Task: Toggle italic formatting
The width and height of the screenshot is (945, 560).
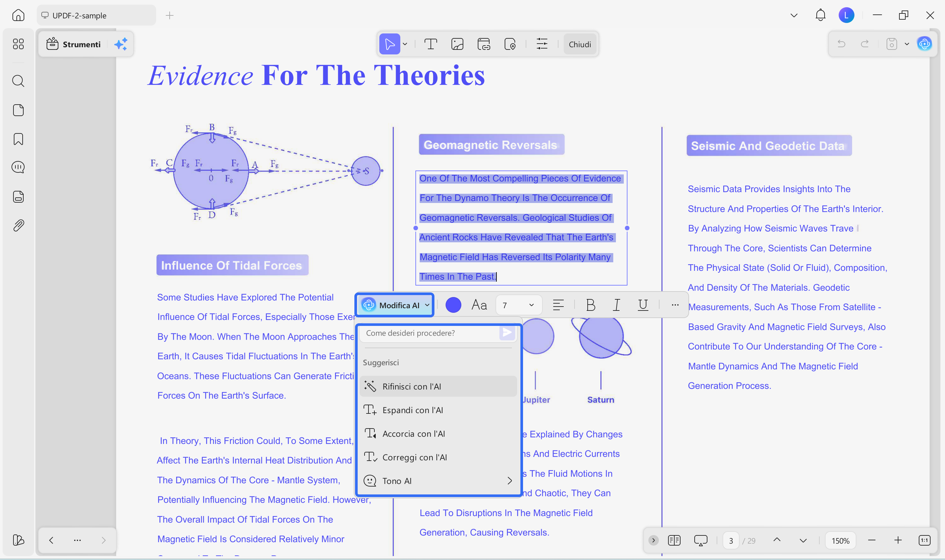Action: (x=617, y=305)
